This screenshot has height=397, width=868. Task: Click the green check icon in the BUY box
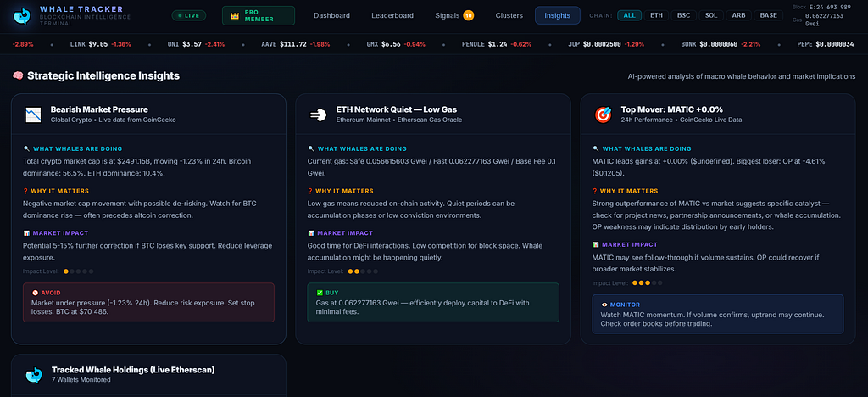pos(320,293)
